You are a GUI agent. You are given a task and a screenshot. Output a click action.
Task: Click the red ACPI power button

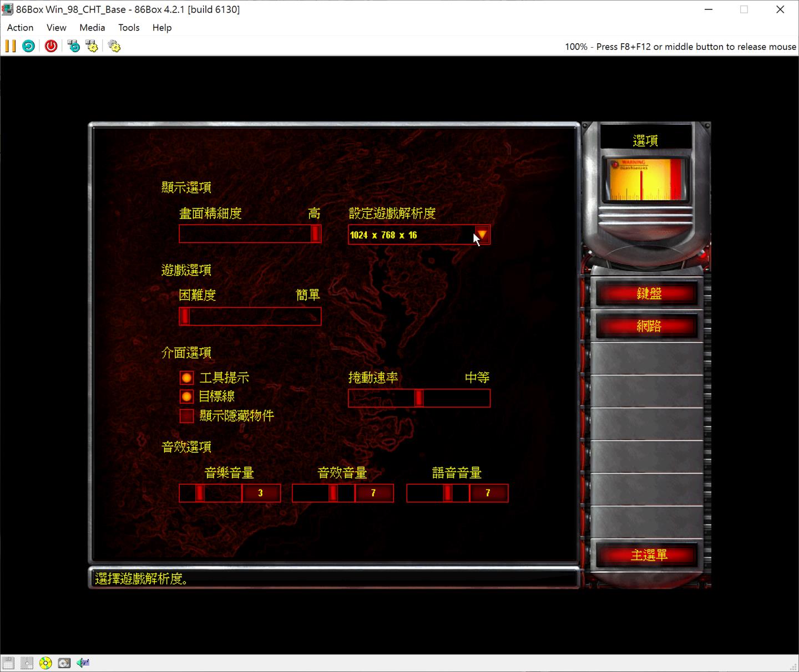(51, 46)
